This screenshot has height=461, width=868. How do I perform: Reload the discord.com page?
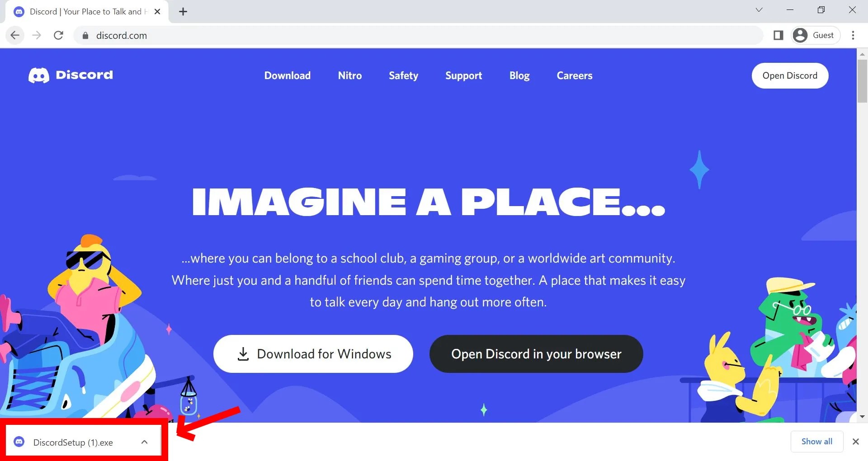pos(58,35)
